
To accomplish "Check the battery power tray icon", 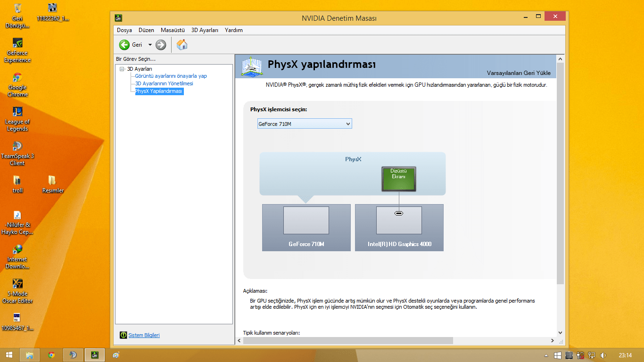I will (x=580, y=355).
